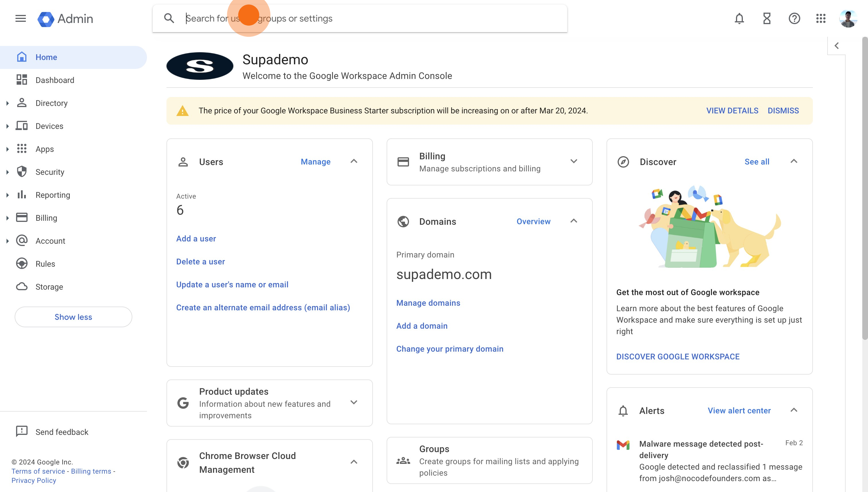Open Dashboard from the sidebar
This screenshot has width=868, height=492.
55,80
